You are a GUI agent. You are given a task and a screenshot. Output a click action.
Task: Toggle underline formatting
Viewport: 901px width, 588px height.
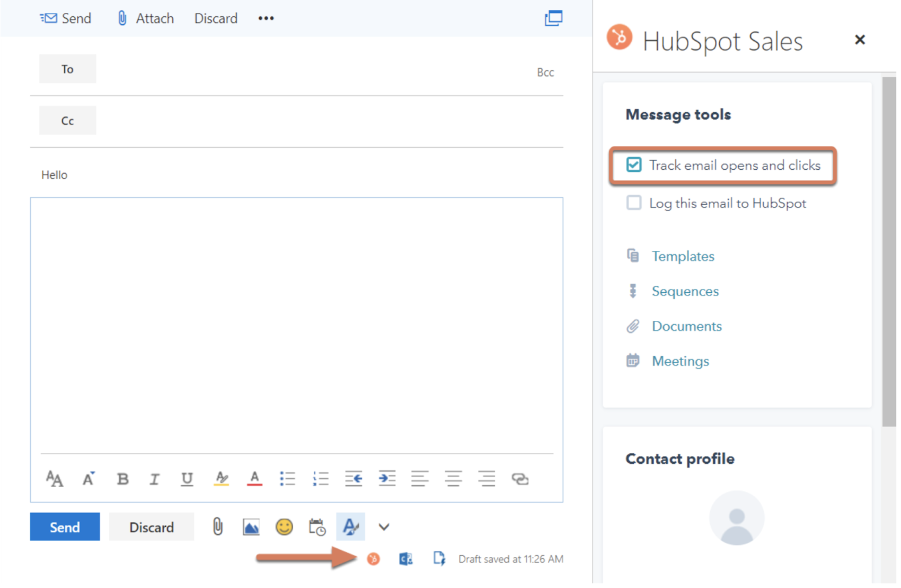click(187, 479)
